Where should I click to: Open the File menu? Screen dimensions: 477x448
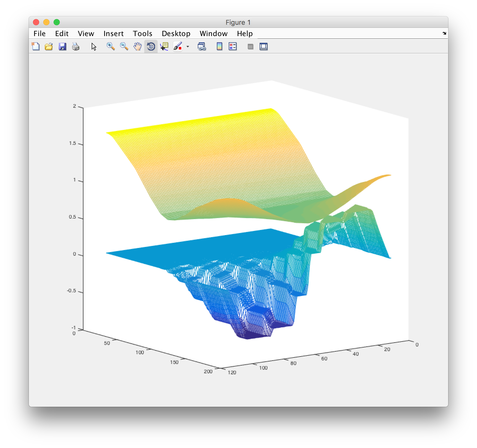click(39, 34)
